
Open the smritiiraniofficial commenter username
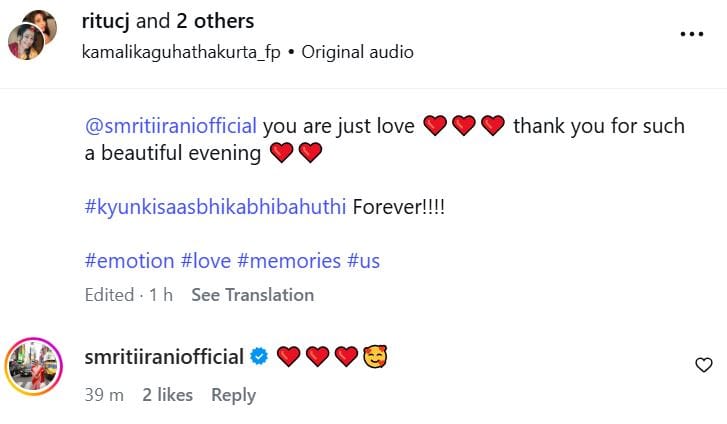pos(166,357)
